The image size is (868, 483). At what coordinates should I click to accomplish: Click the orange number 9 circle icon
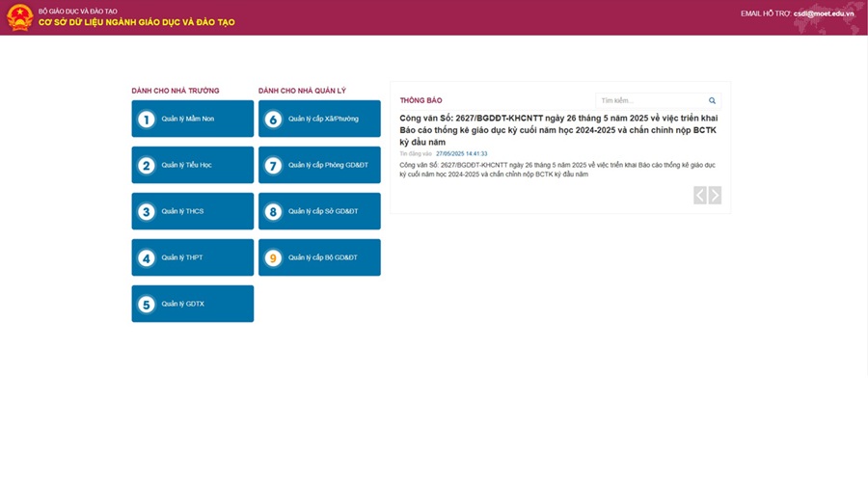coord(273,258)
